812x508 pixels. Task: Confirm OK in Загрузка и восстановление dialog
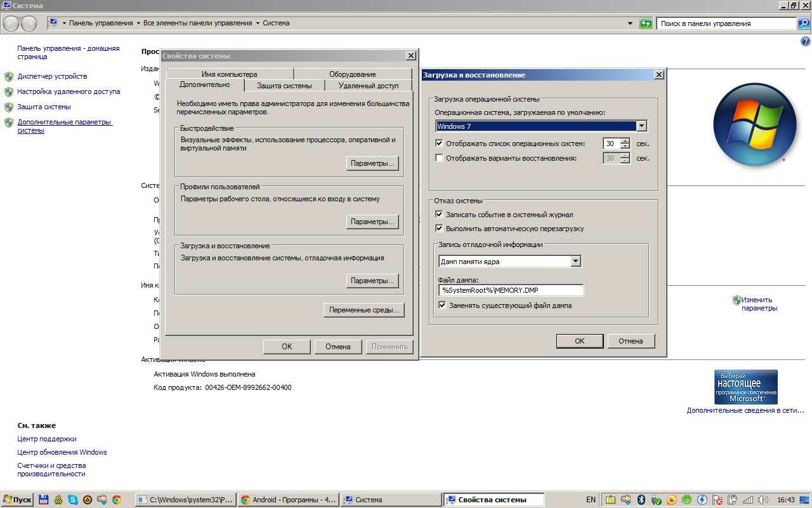tap(579, 341)
